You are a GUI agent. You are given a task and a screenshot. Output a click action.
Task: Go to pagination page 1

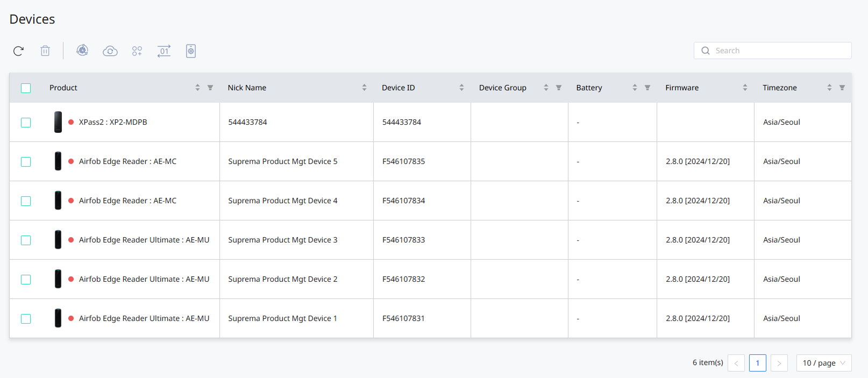point(757,363)
